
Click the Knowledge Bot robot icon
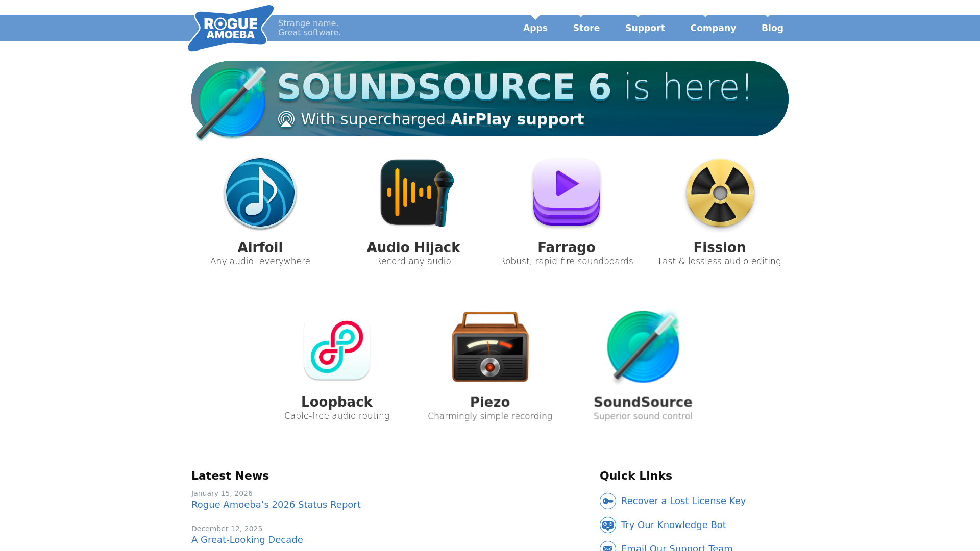tap(608, 525)
